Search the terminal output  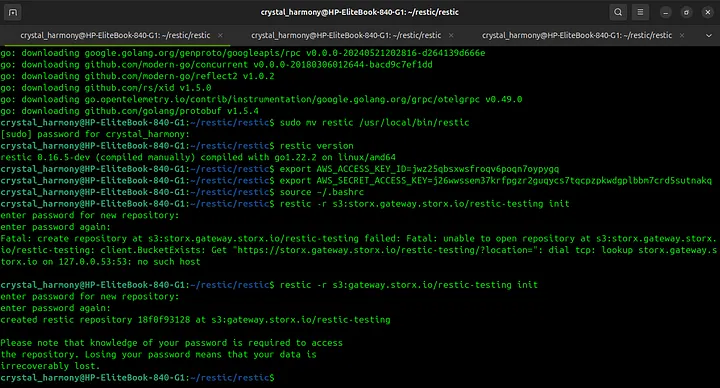[618, 12]
